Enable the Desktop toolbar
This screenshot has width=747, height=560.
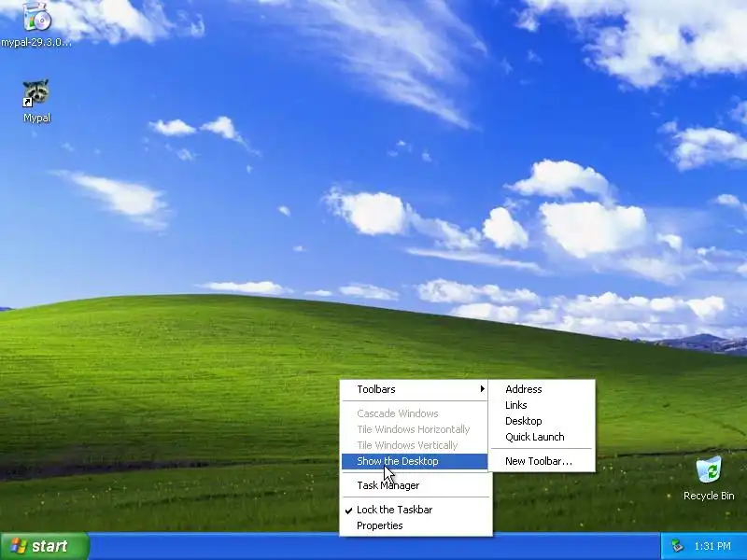click(542, 421)
